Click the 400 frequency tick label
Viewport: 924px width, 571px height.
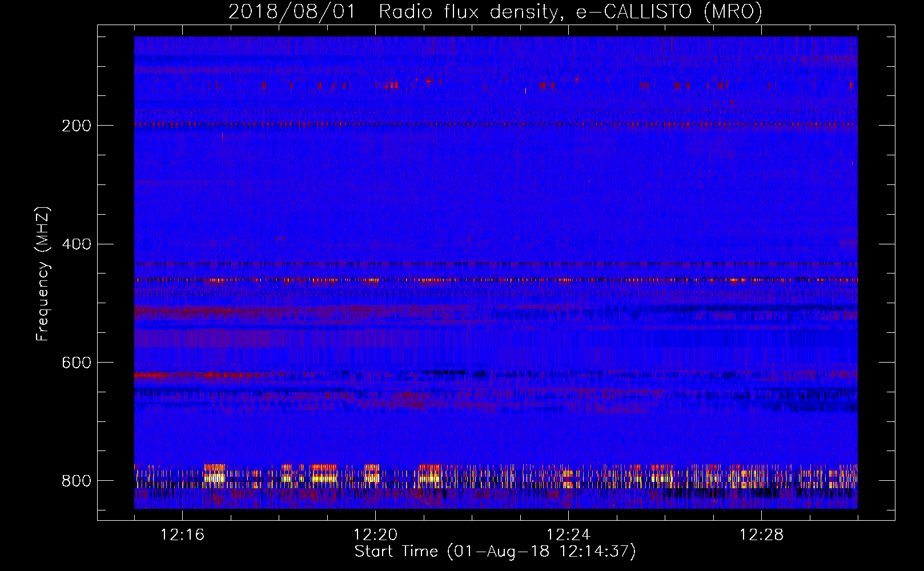pos(77,244)
